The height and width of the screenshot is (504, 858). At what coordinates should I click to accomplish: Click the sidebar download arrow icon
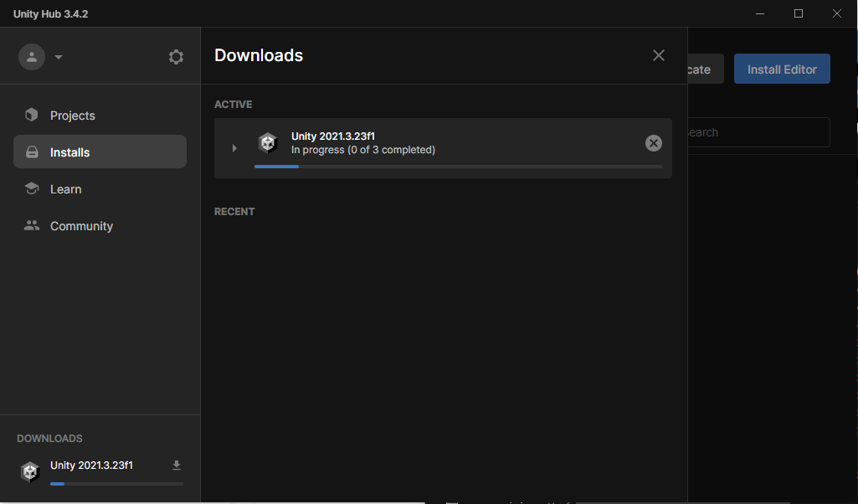coord(176,465)
